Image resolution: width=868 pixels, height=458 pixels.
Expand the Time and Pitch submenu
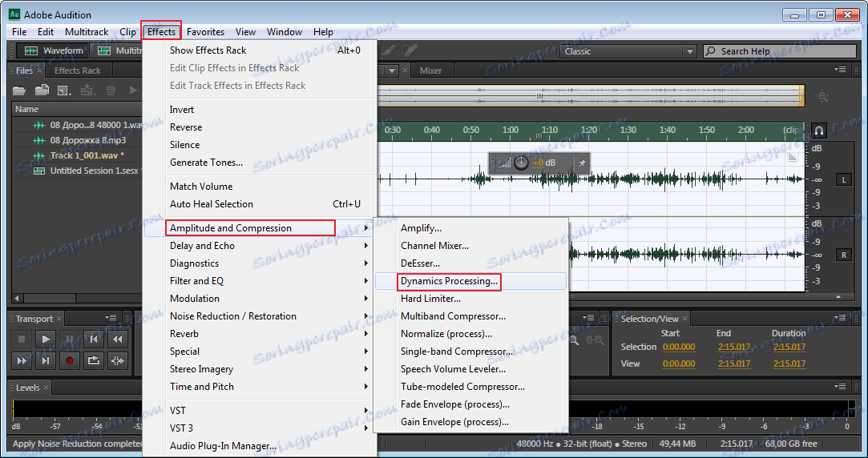[x=260, y=387]
